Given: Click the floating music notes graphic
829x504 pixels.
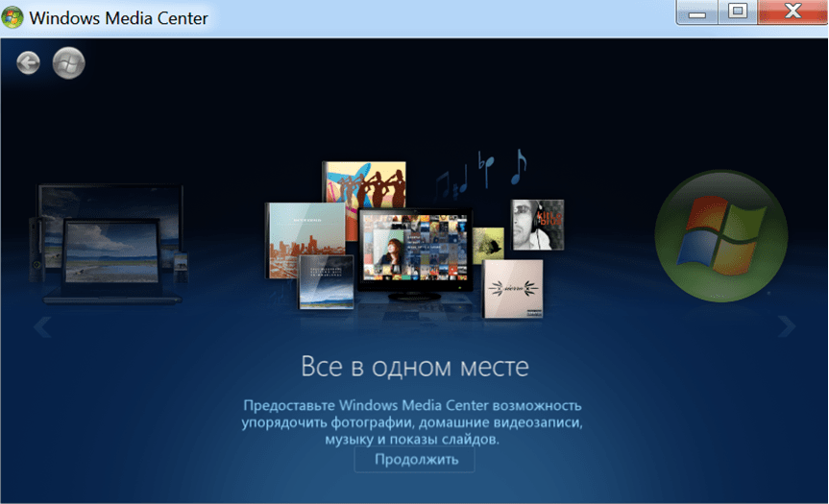Looking at the screenshot, I should coord(480,173).
